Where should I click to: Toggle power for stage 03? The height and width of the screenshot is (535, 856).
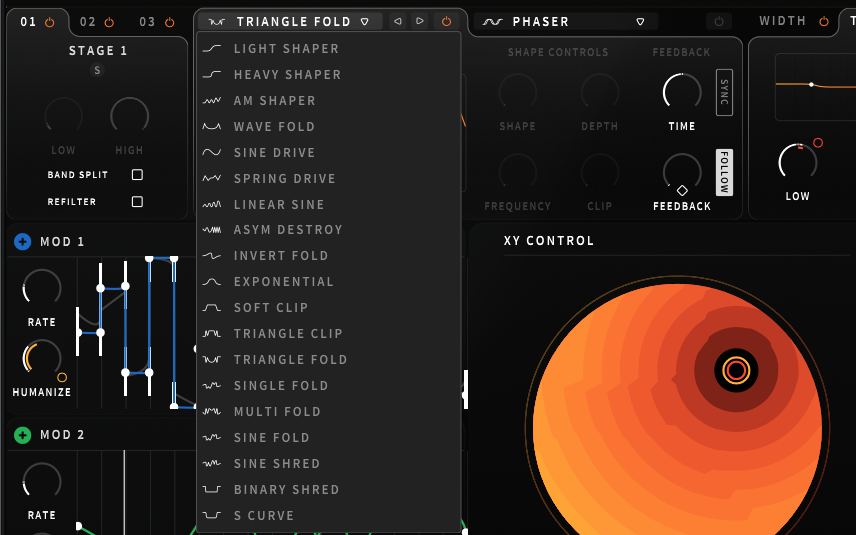pos(170,22)
